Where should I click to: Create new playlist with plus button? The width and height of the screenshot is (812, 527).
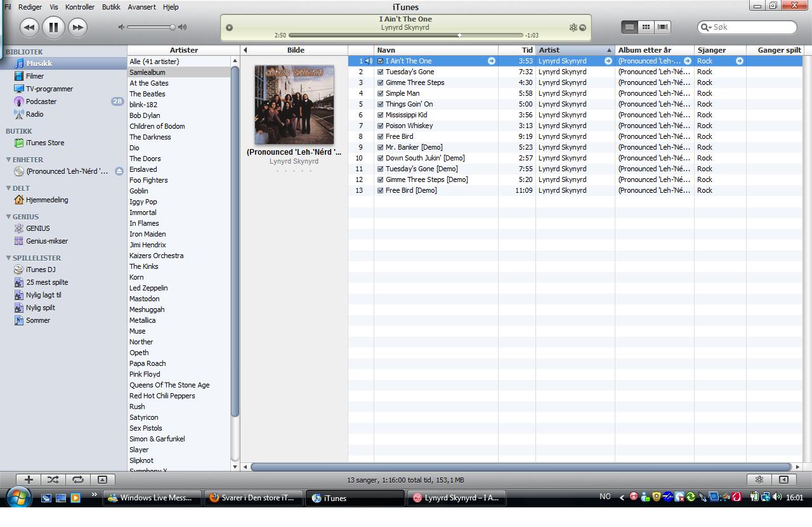[x=29, y=480]
